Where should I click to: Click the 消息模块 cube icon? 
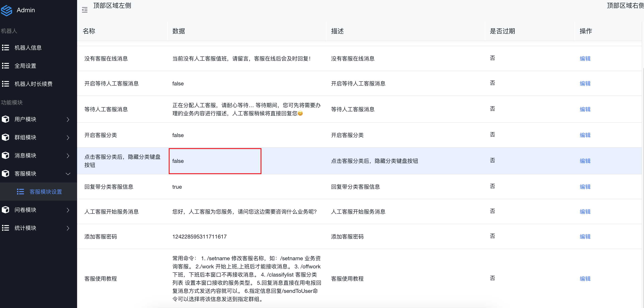5,156
